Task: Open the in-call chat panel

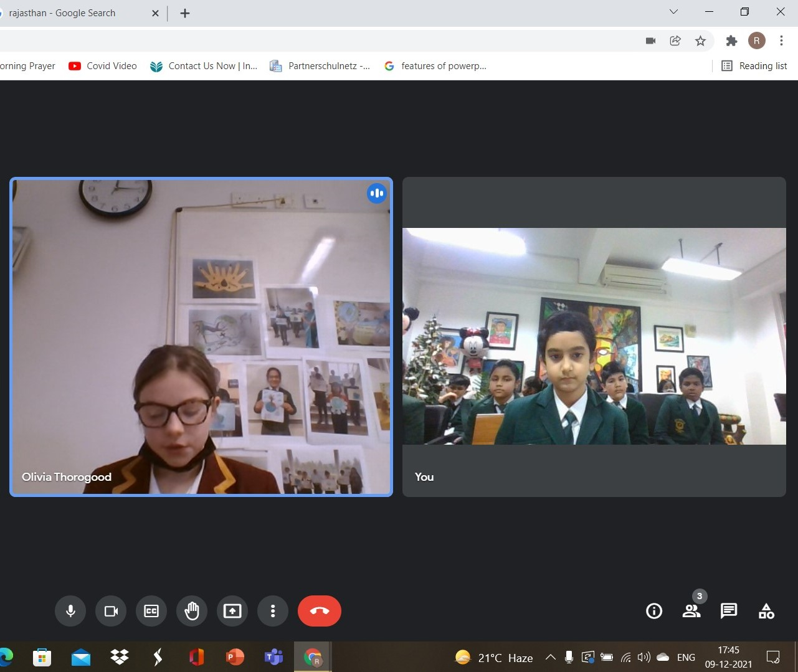Action: (729, 611)
